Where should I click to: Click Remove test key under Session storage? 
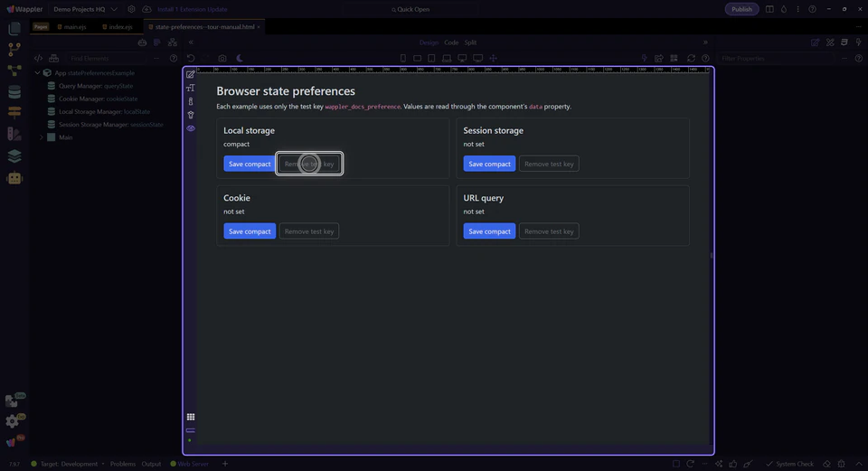[549, 164]
